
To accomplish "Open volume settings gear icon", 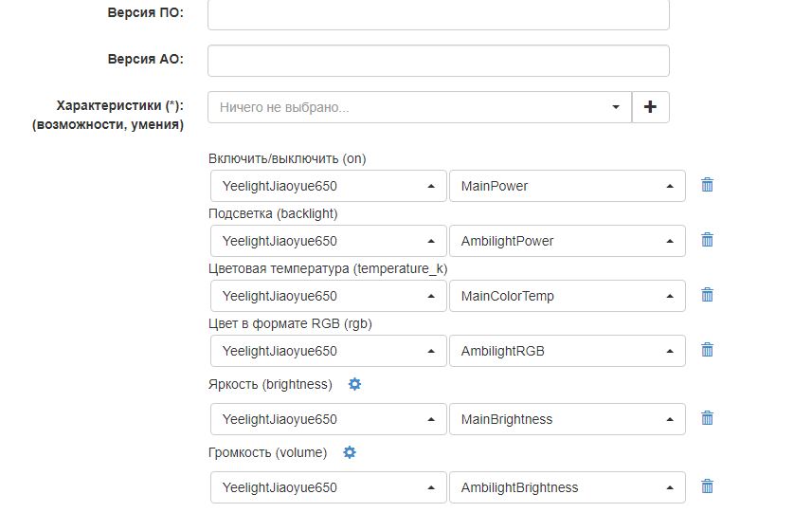I will [350, 452].
